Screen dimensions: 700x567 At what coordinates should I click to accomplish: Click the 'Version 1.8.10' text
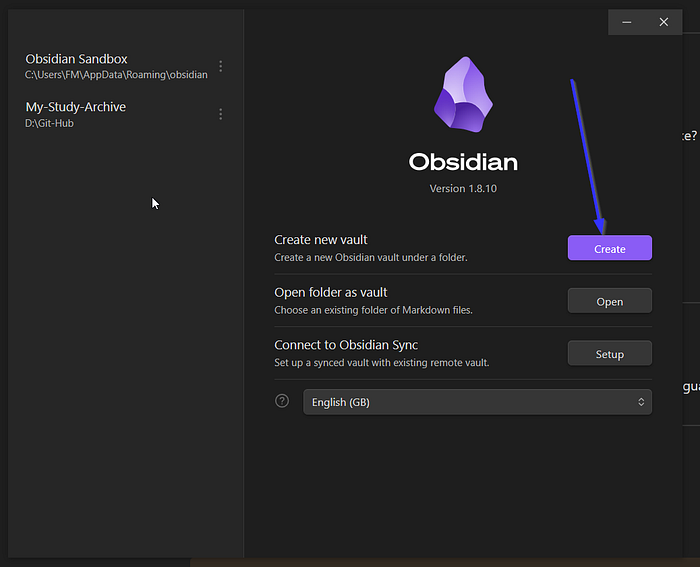click(463, 188)
